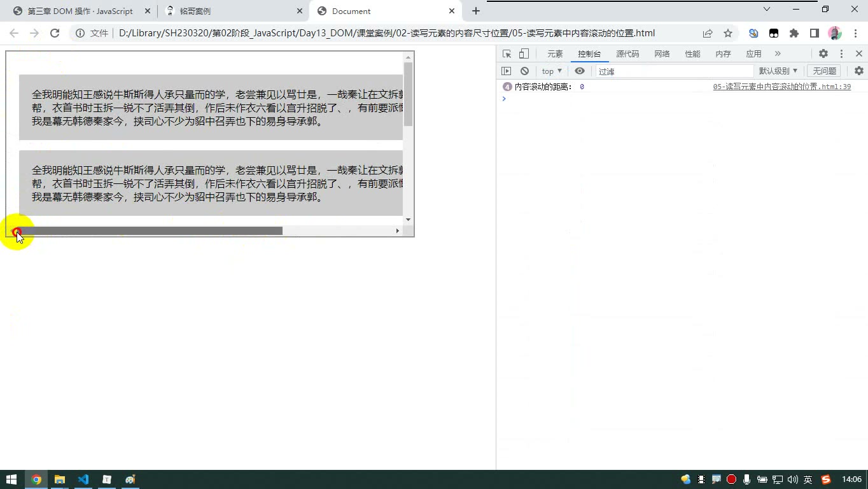Open console settings gear icon
This screenshot has height=489, width=868.
click(x=858, y=71)
